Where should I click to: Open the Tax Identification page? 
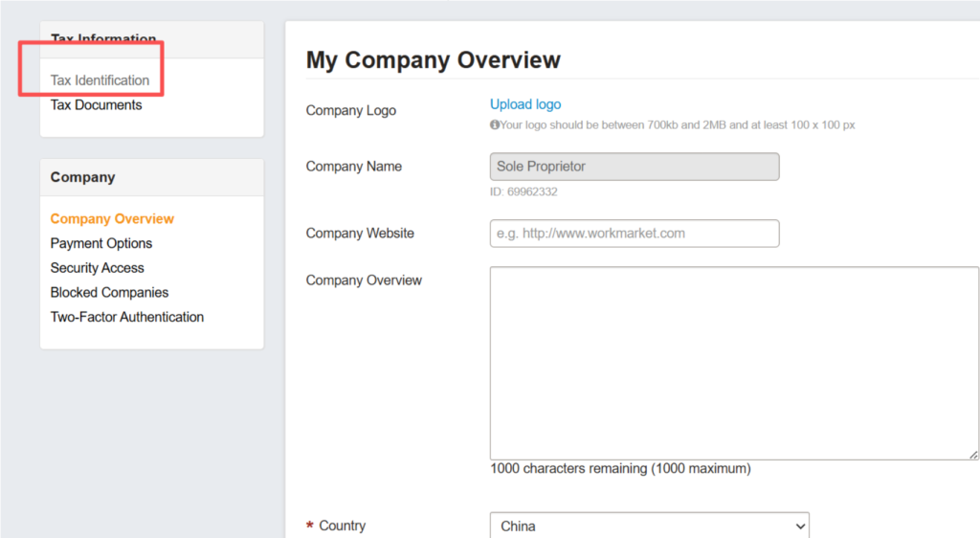point(100,80)
